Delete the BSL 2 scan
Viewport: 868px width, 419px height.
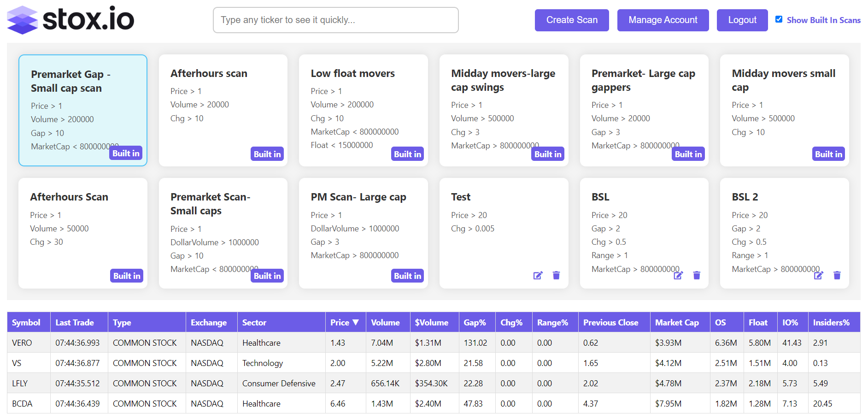coord(837,275)
